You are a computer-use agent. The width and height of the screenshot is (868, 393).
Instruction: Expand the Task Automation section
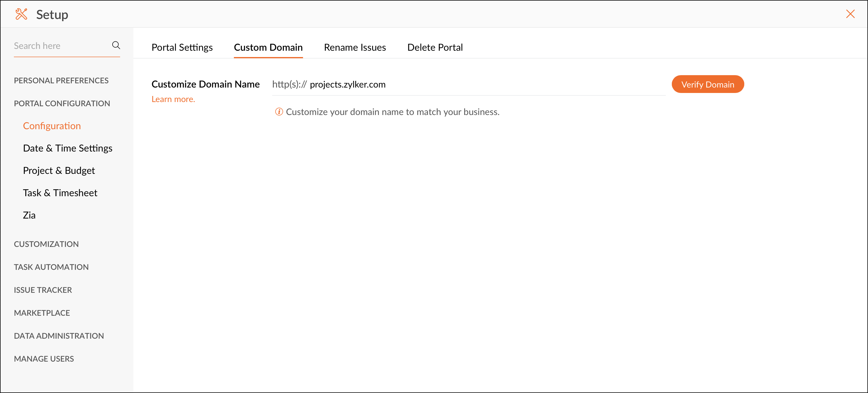pyautogui.click(x=51, y=267)
